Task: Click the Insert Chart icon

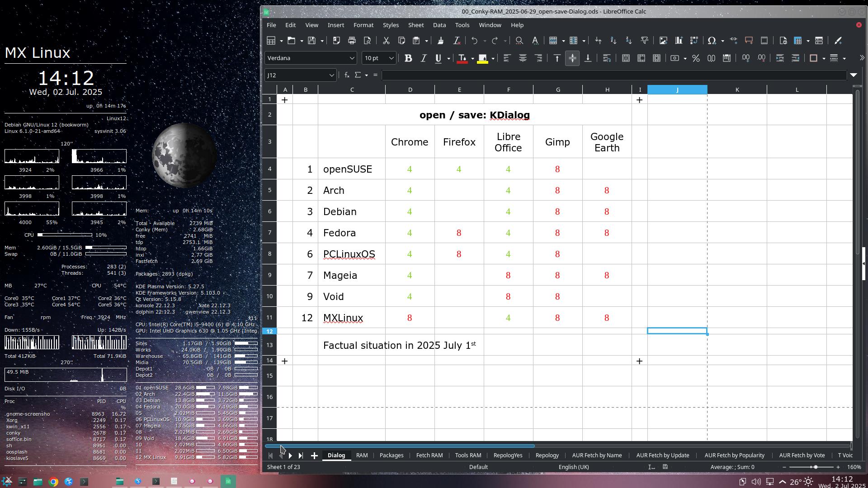Action: 679,41
